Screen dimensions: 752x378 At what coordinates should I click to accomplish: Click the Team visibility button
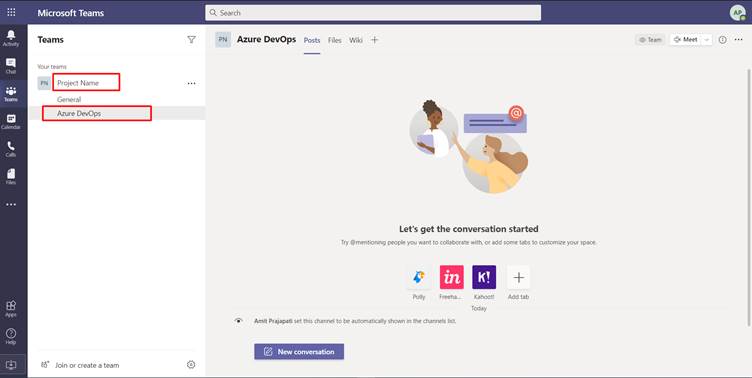pos(650,40)
